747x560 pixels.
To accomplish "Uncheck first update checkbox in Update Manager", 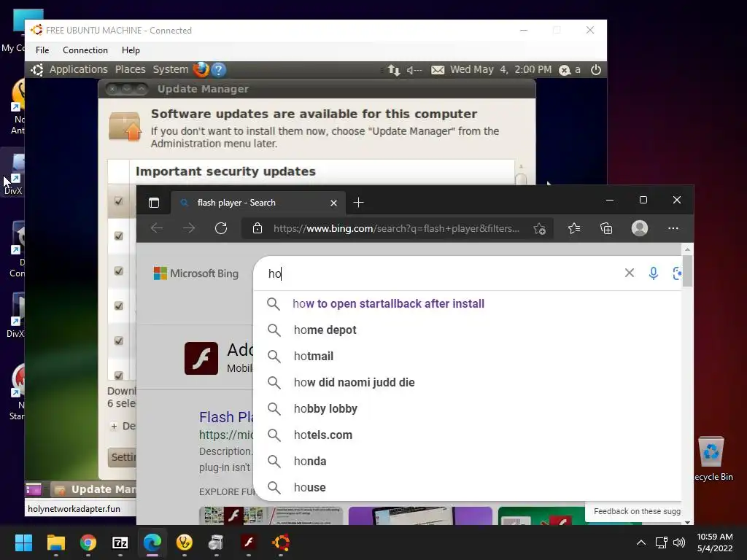I will click(119, 201).
